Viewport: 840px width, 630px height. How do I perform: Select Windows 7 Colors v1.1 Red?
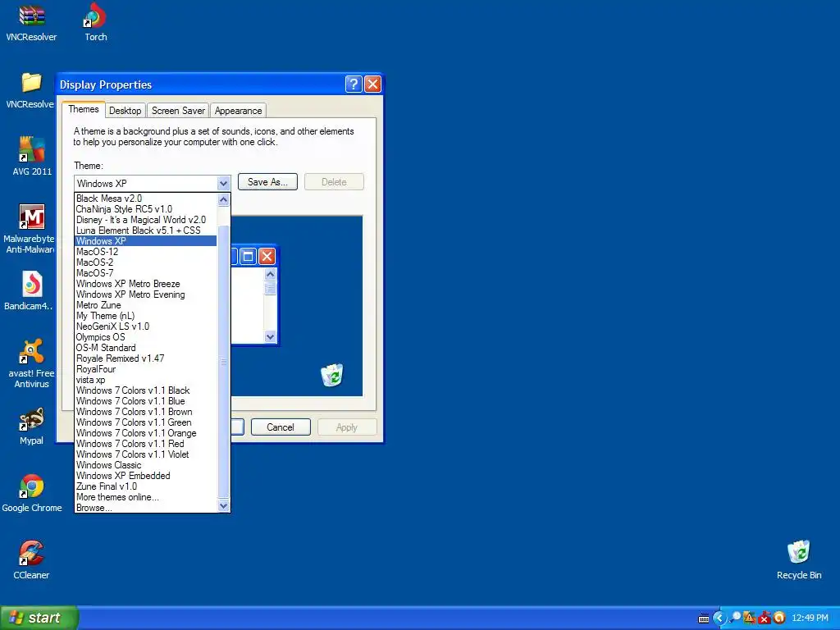click(146, 444)
